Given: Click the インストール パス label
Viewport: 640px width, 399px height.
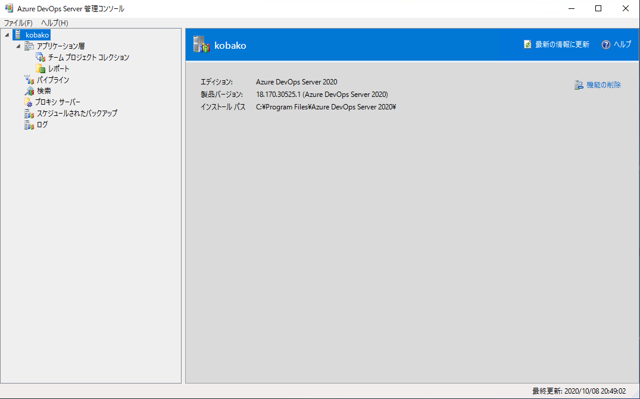Looking at the screenshot, I should click(x=223, y=107).
